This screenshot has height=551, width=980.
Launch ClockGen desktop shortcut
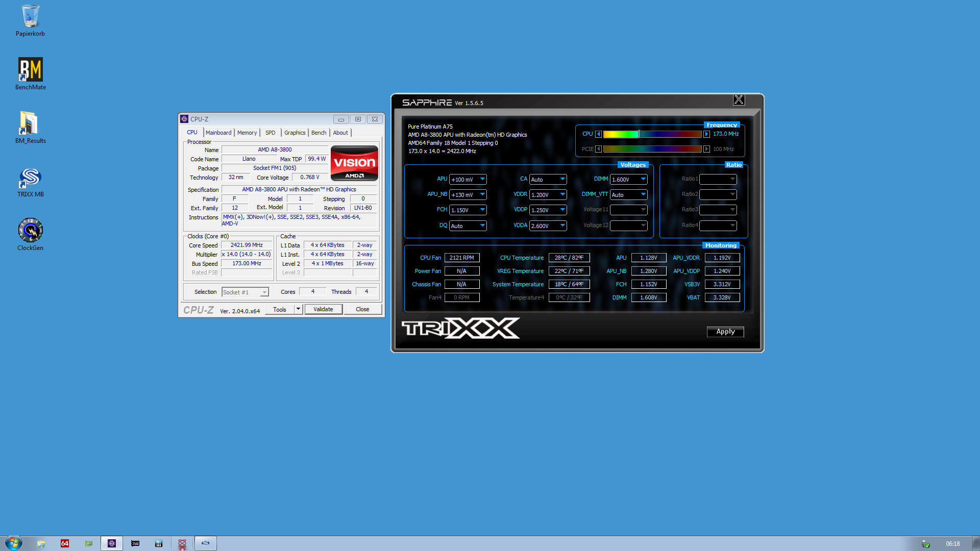point(30,235)
